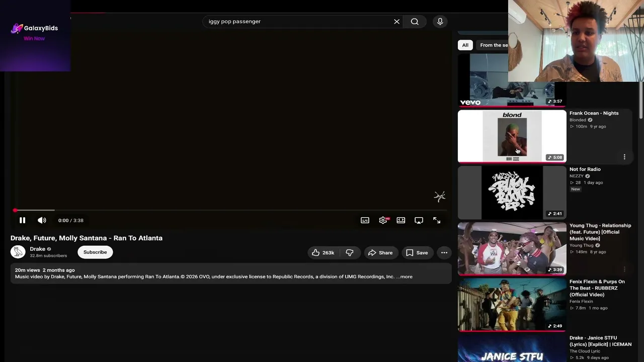
Task: Open the AirPlay cast option
Action: click(x=419, y=220)
